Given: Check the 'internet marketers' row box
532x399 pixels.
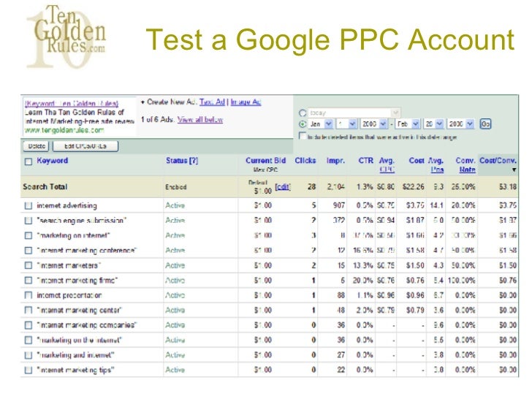Looking at the screenshot, I should 28,265.
